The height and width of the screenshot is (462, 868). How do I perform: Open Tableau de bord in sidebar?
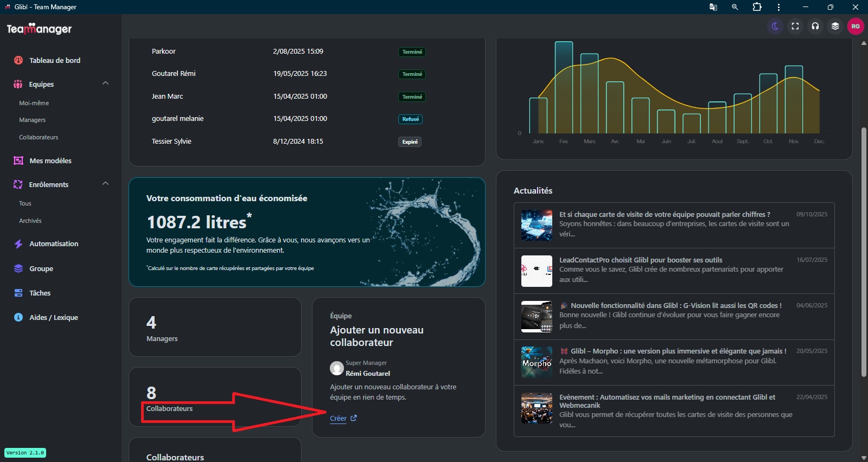54,60
